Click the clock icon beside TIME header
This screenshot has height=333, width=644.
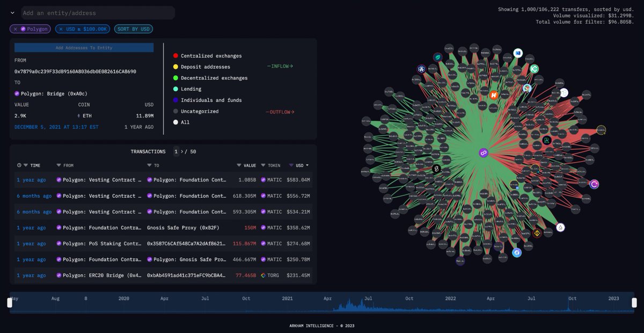(x=19, y=165)
